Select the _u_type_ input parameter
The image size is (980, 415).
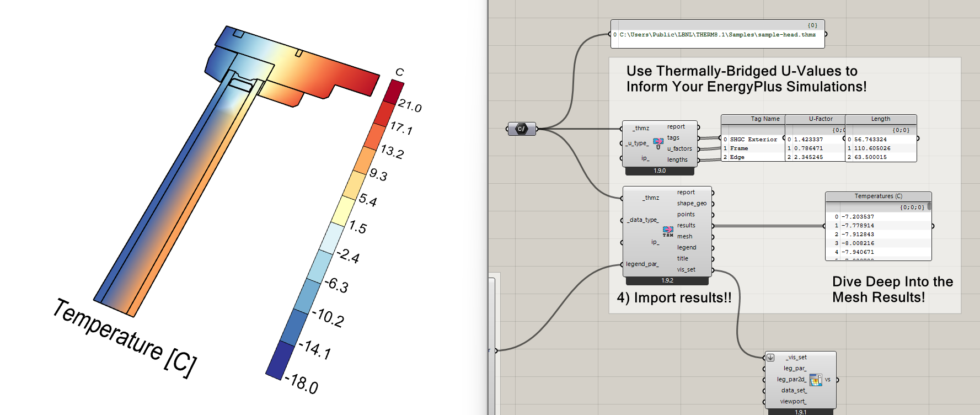pos(637,143)
